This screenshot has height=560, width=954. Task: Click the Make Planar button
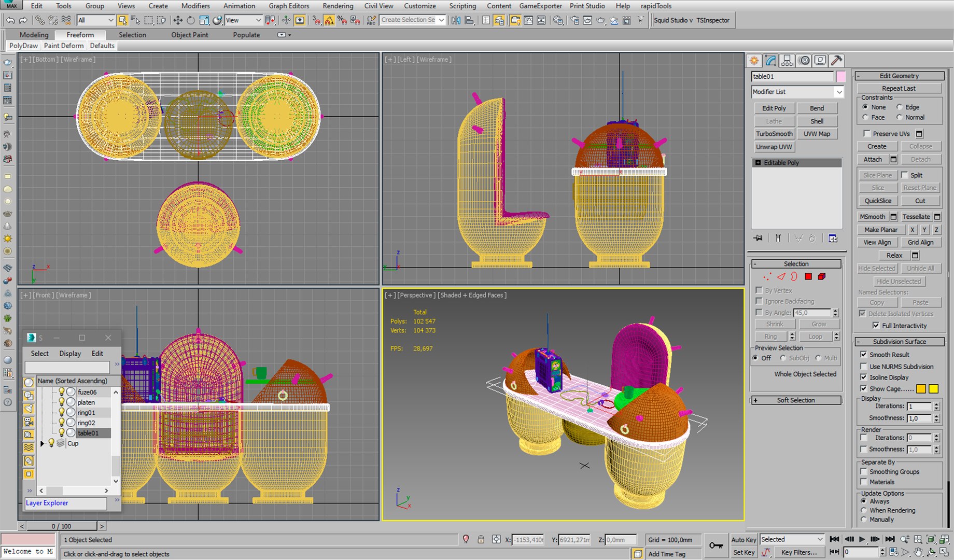[x=881, y=230]
